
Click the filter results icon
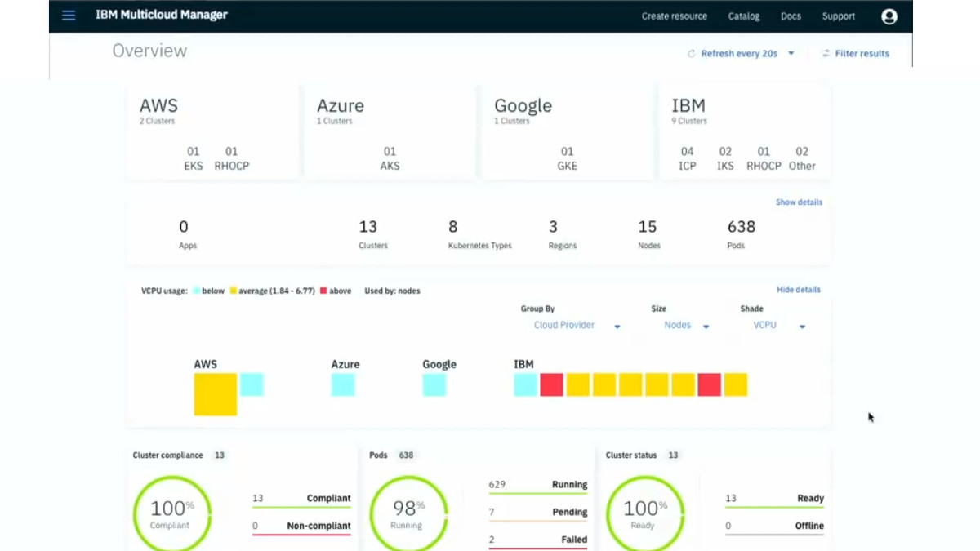(x=826, y=54)
